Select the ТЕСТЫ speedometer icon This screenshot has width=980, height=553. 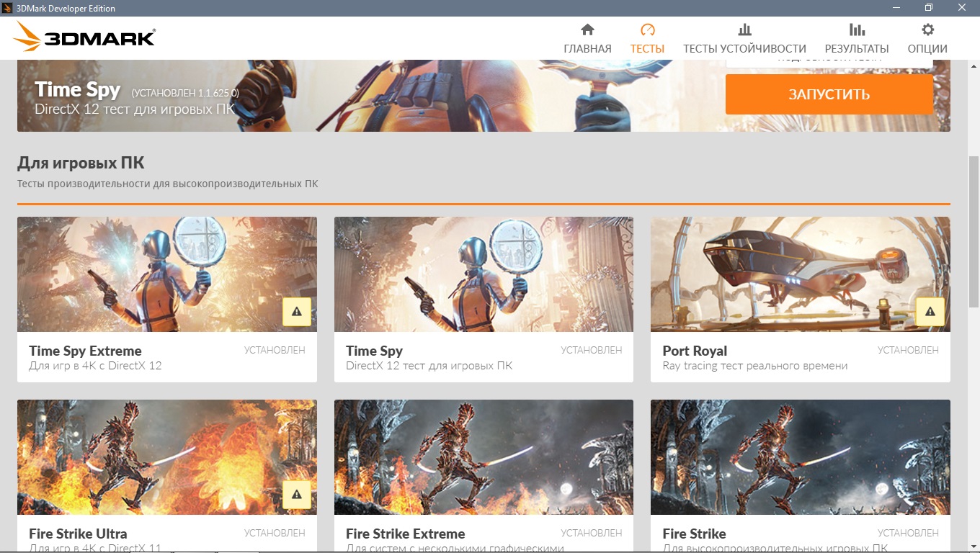click(x=647, y=30)
